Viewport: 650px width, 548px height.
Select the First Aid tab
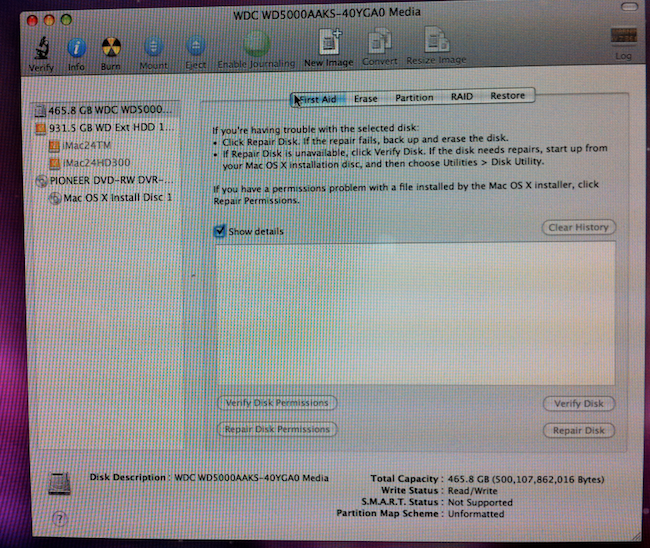coord(318,99)
